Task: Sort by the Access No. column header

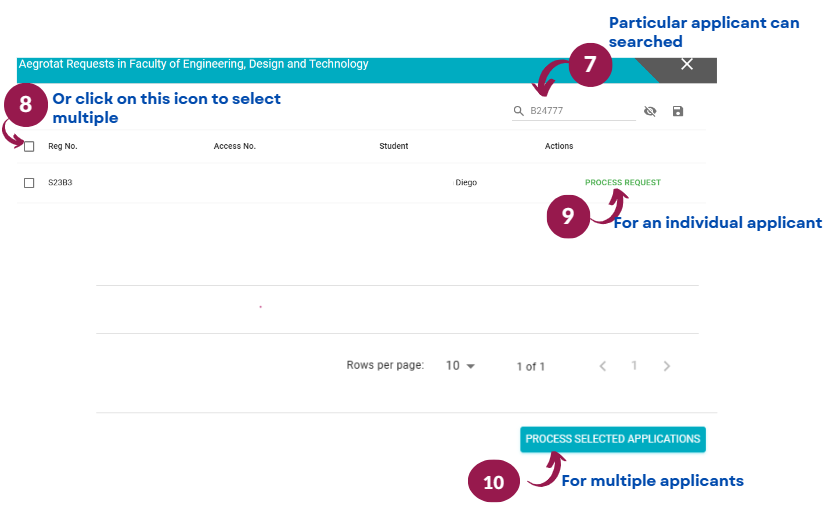Action: (x=235, y=146)
